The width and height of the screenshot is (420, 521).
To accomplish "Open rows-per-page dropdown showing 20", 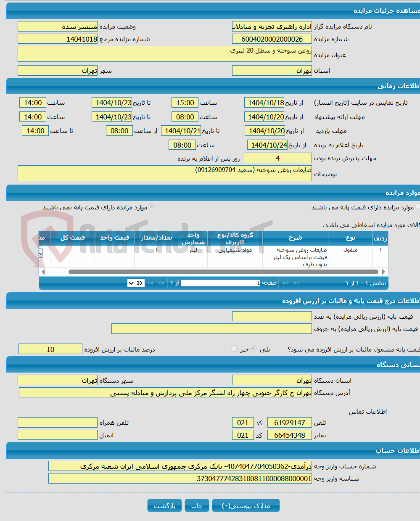I will click(136, 283).
